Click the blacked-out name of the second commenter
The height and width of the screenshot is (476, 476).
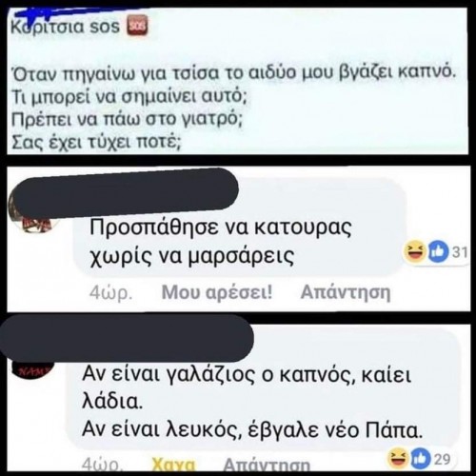[127, 338]
